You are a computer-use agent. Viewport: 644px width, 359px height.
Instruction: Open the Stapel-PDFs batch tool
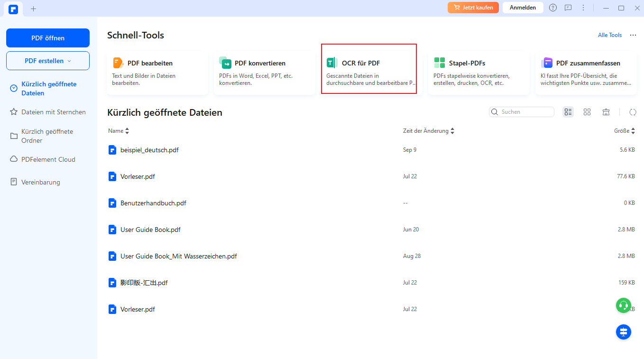(x=478, y=73)
